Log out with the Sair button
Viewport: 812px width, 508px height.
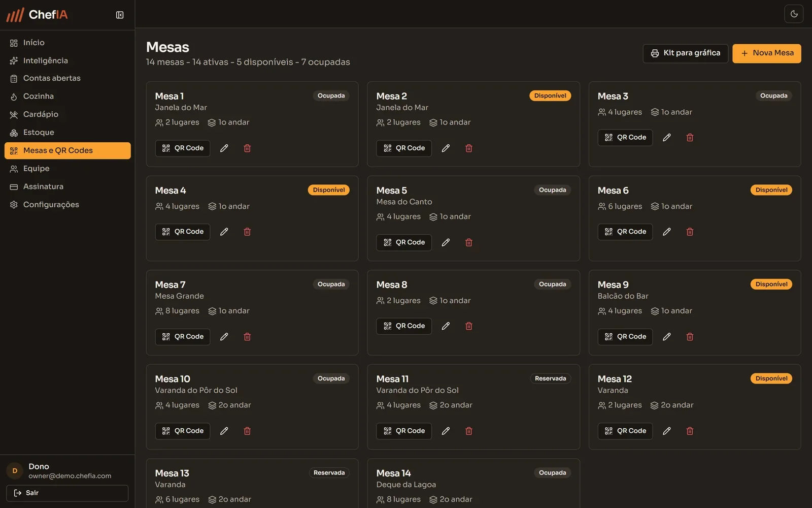(67, 493)
